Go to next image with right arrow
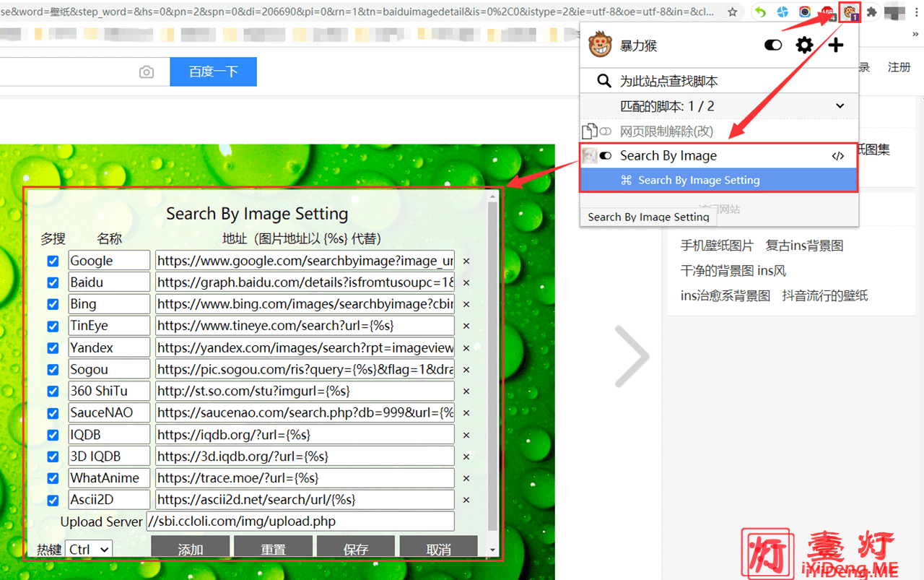 [632, 356]
